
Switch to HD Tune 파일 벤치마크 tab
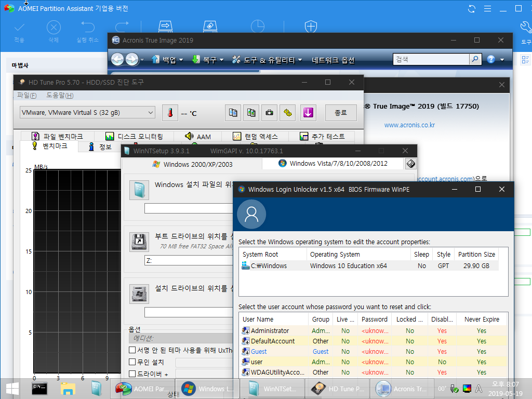point(57,137)
